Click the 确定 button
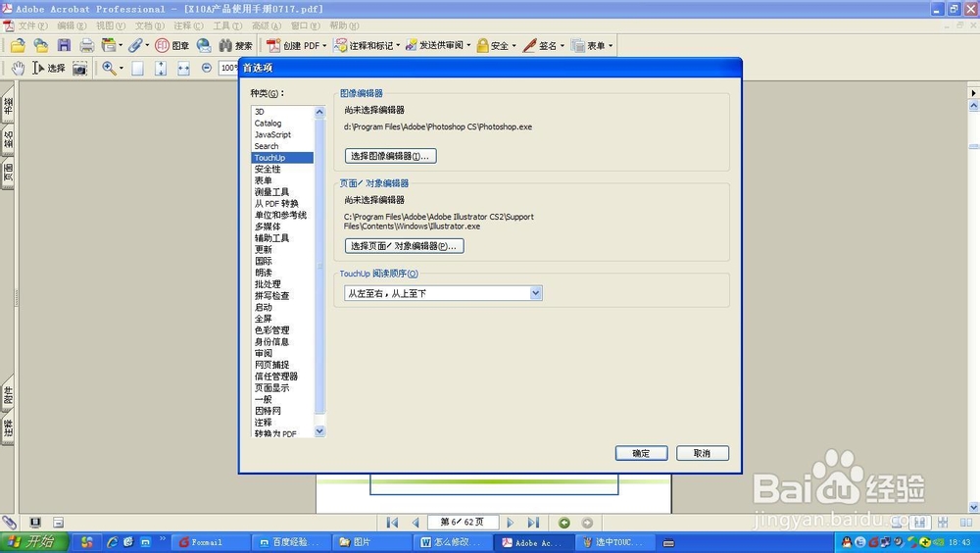This screenshot has width=980, height=553. click(641, 453)
